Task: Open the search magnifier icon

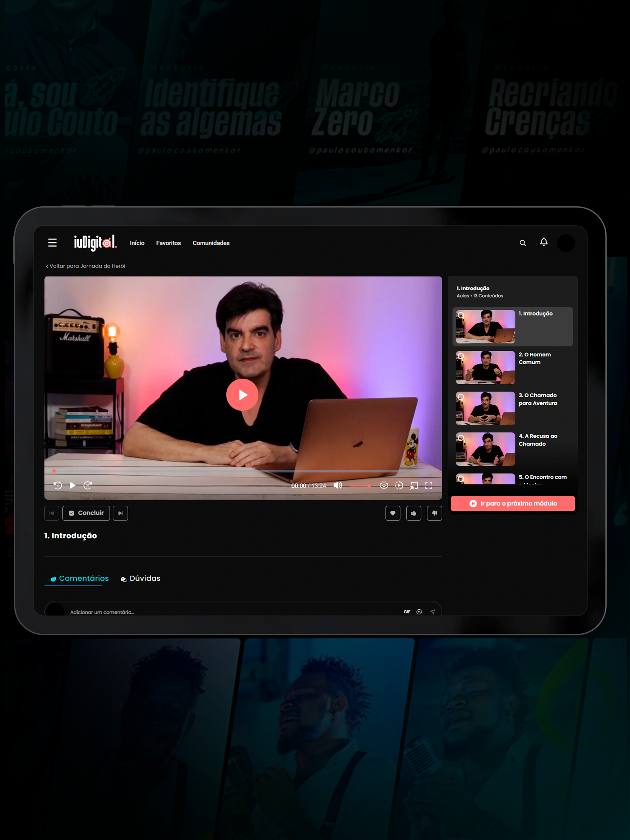Action: pyautogui.click(x=523, y=243)
